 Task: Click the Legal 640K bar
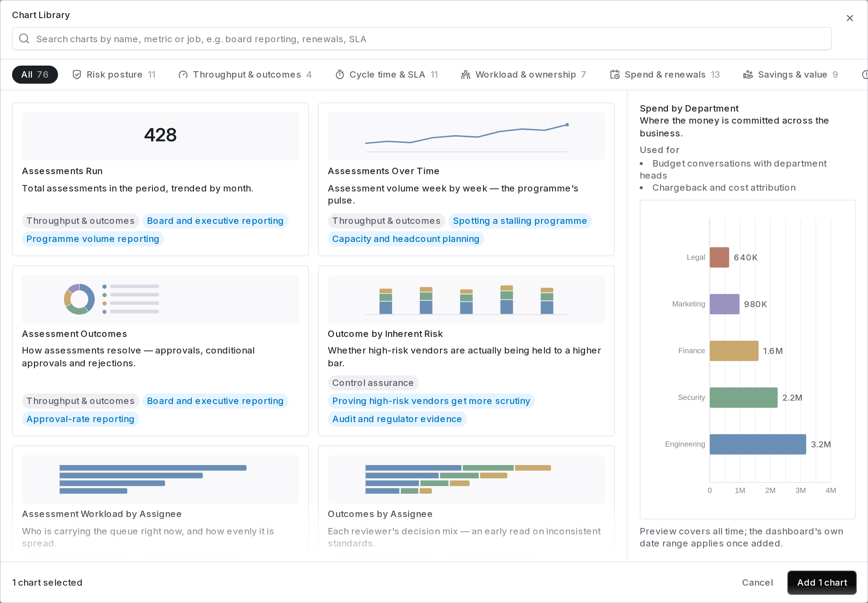coord(719,257)
